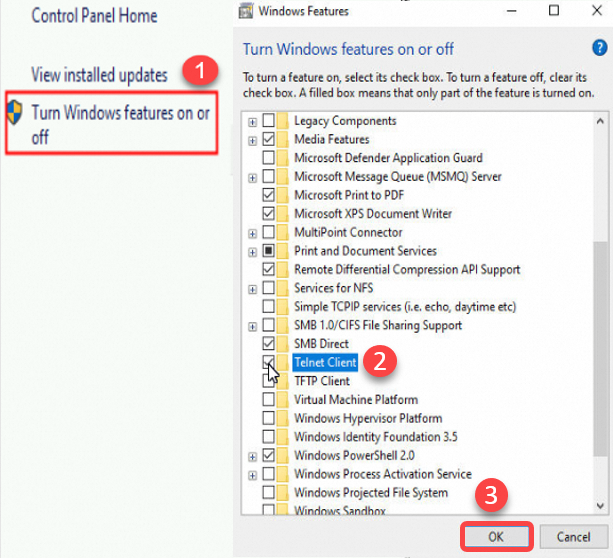Image resolution: width=613 pixels, height=558 pixels.
Task: Select Remote Differential Compression API Support label
Action: point(407,269)
